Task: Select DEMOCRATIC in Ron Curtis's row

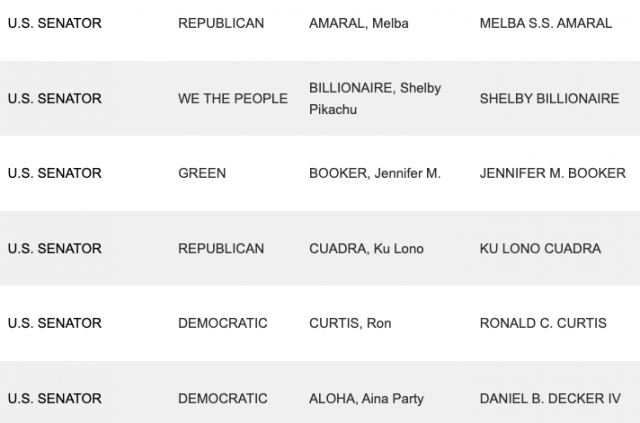Action: 223,323
